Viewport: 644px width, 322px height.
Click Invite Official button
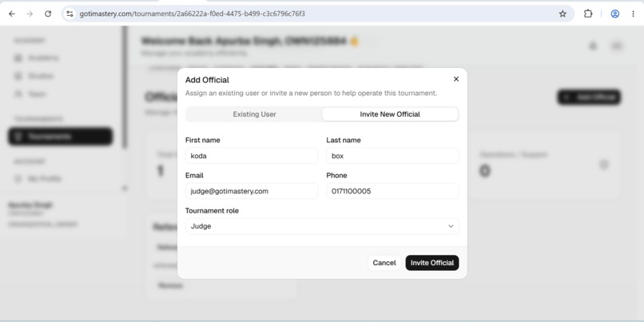pos(432,263)
